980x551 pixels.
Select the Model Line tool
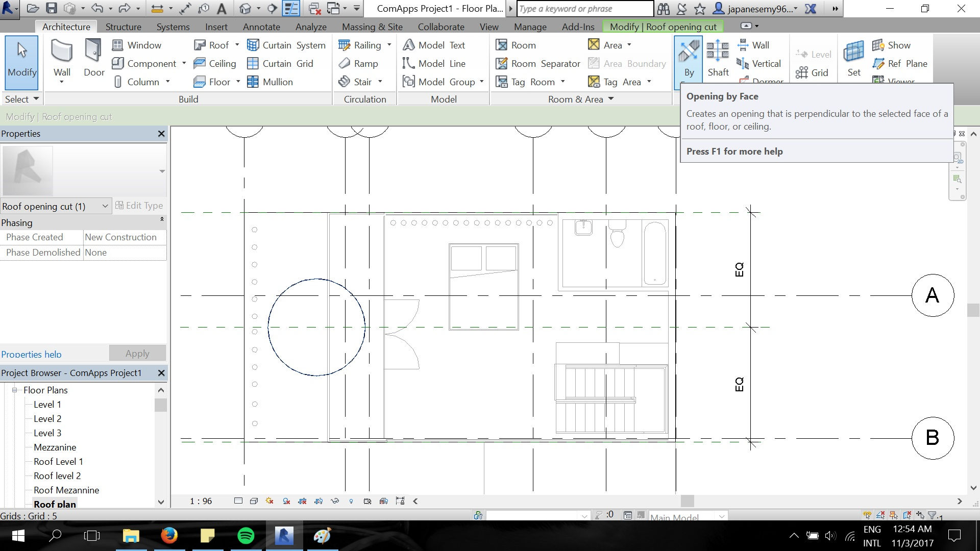tap(434, 63)
